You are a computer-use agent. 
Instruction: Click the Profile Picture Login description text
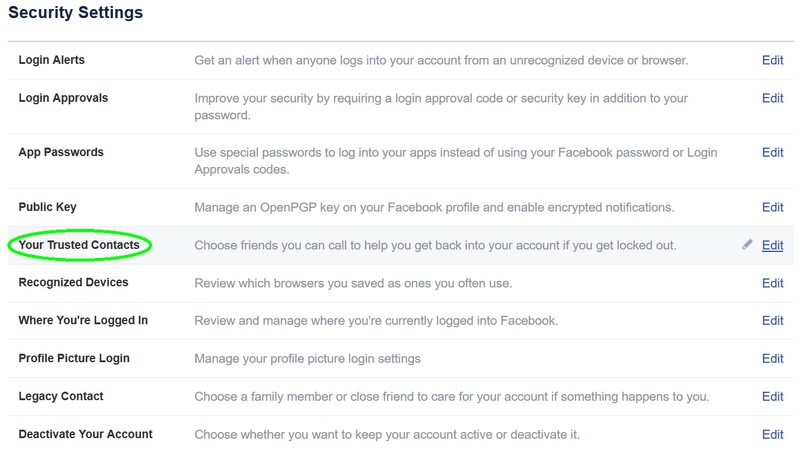click(x=307, y=358)
